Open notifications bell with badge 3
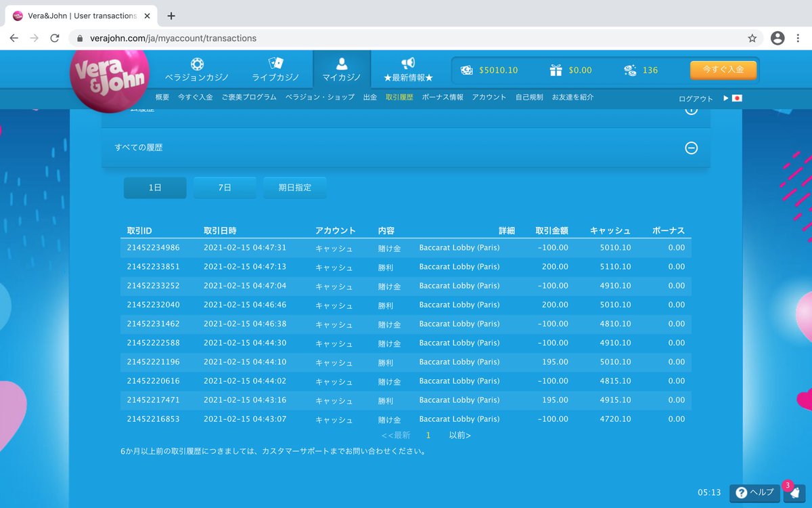The height and width of the screenshot is (508, 812). pos(794,493)
